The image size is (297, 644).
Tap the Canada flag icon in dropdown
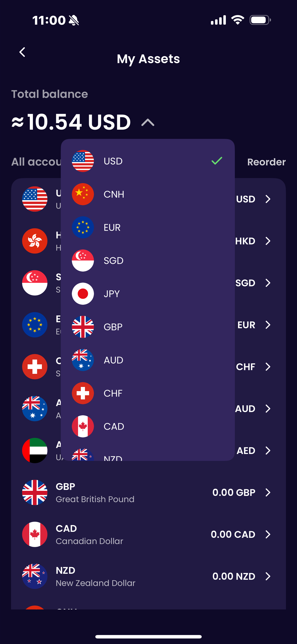tap(83, 426)
